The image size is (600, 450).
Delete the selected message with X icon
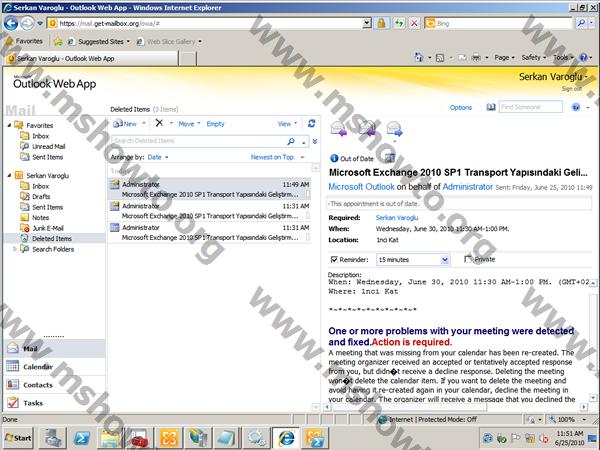(159, 123)
